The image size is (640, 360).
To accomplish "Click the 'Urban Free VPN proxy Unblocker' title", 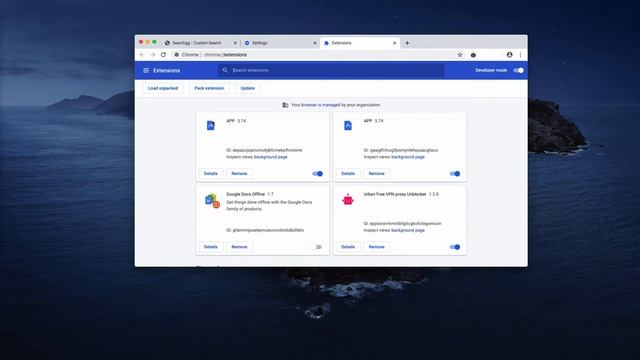I will [395, 194].
